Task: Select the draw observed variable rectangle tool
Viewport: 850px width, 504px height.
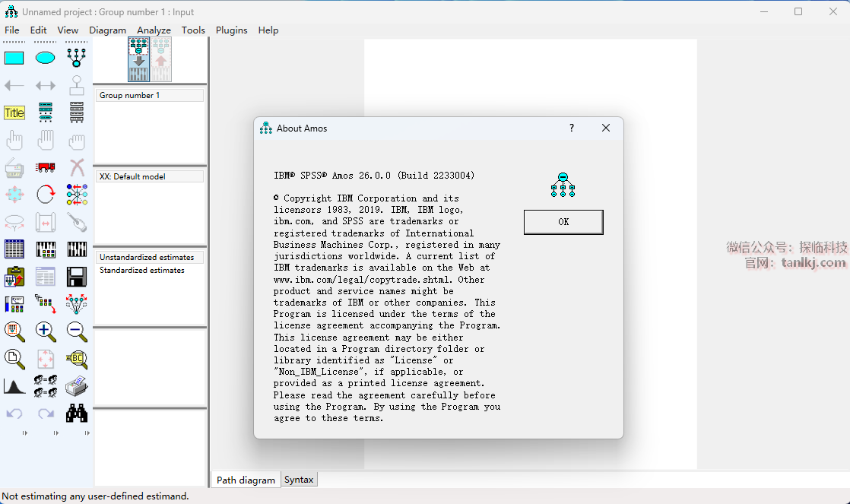Action: (x=14, y=58)
